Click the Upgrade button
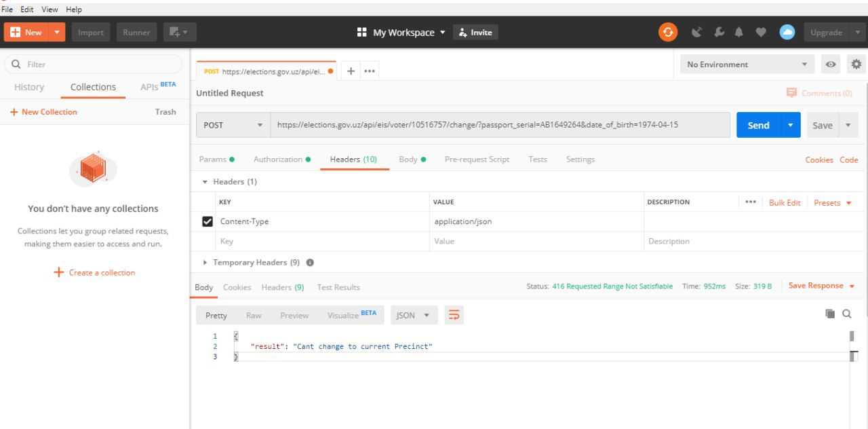The image size is (868, 429). (x=826, y=32)
